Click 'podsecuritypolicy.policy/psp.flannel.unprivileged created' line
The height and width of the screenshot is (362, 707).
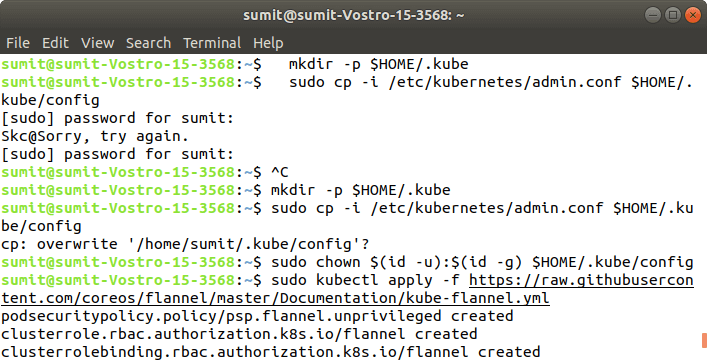pyautogui.click(x=257, y=316)
